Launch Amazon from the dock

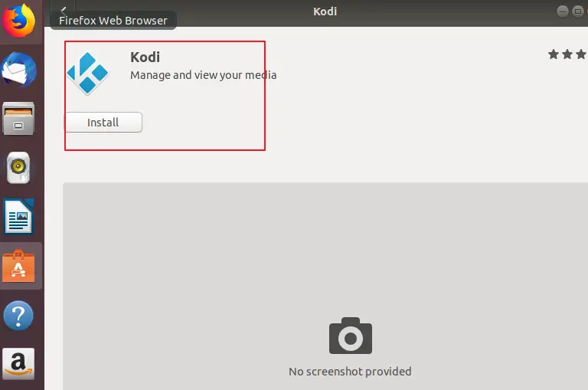pos(18,364)
